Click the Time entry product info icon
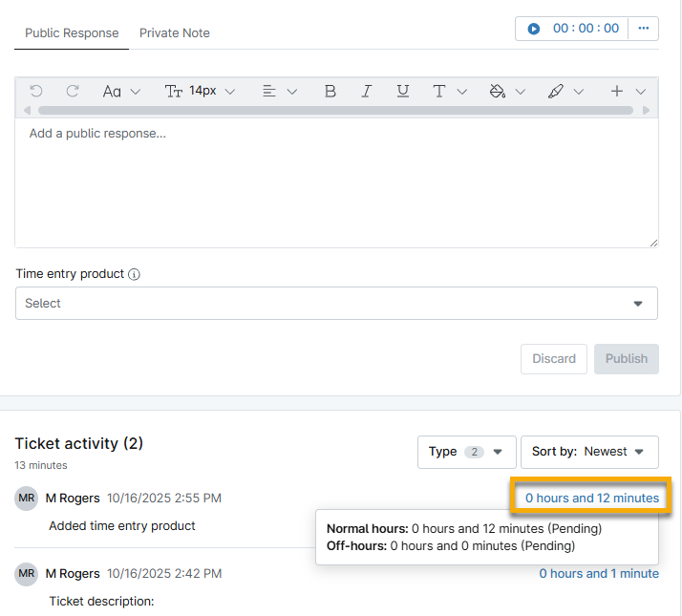This screenshot has height=616, width=682. coord(134,274)
